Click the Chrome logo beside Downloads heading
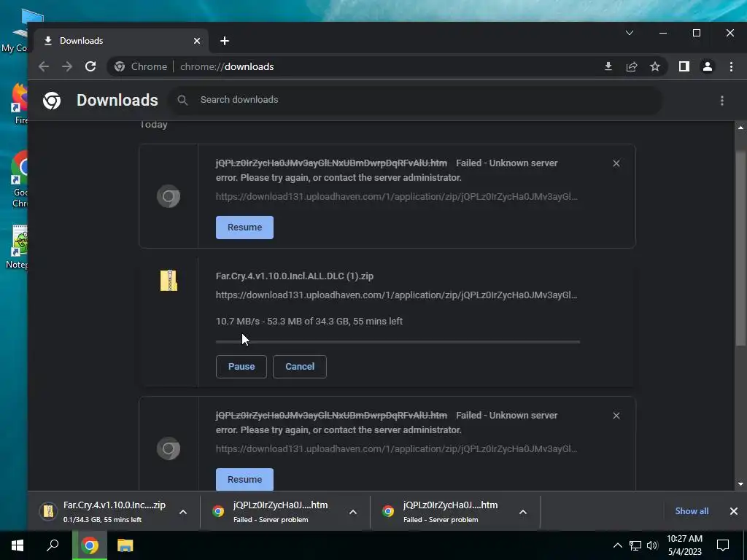Viewport: 747px width, 560px height. pyautogui.click(x=52, y=101)
